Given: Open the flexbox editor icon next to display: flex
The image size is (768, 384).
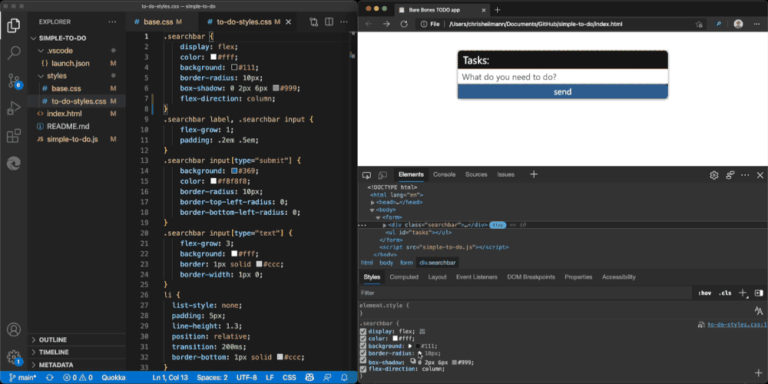Looking at the screenshot, I should pyautogui.click(x=422, y=332).
